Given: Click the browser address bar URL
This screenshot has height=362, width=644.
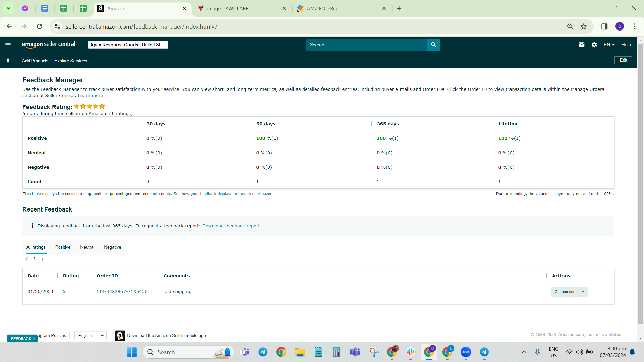Looking at the screenshot, I should [x=142, y=26].
